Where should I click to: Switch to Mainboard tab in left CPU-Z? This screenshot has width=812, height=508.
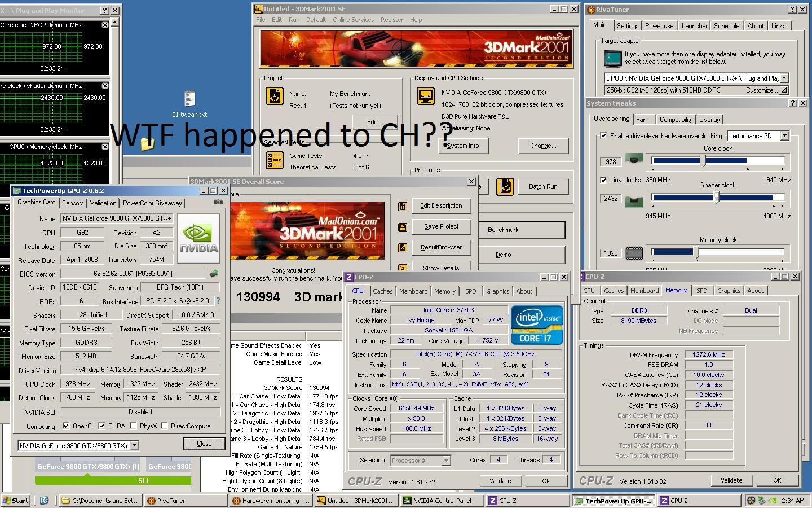coord(413,291)
